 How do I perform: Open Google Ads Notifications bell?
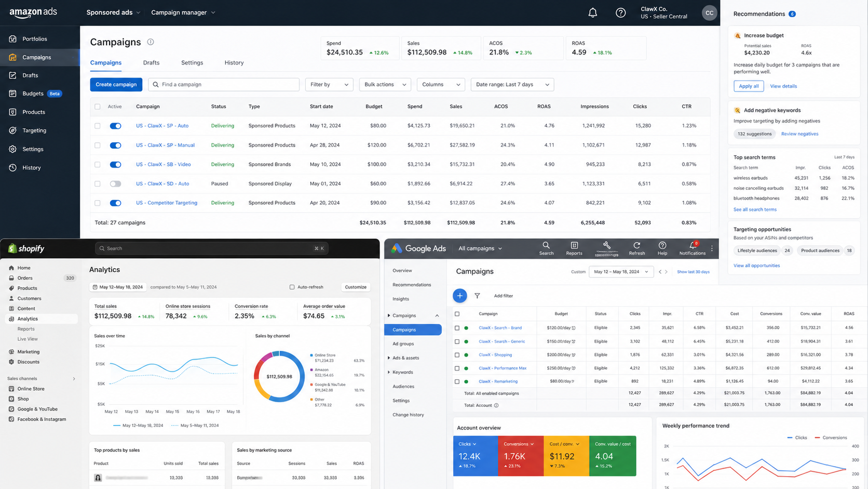click(x=693, y=248)
